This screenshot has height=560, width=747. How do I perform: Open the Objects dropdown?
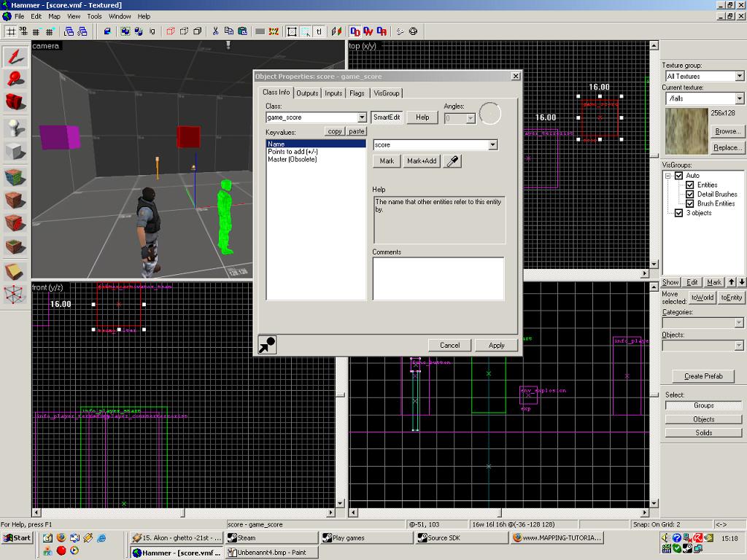pyautogui.click(x=739, y=345)
